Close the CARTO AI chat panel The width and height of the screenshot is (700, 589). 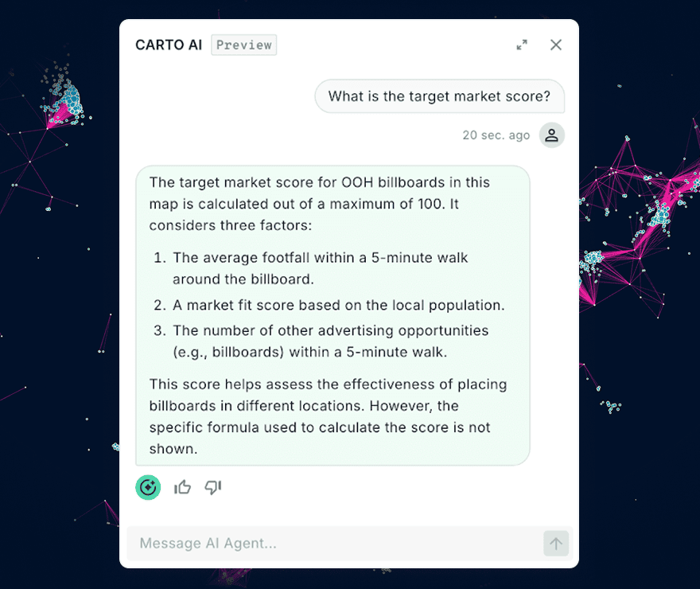tap(555, 45)
